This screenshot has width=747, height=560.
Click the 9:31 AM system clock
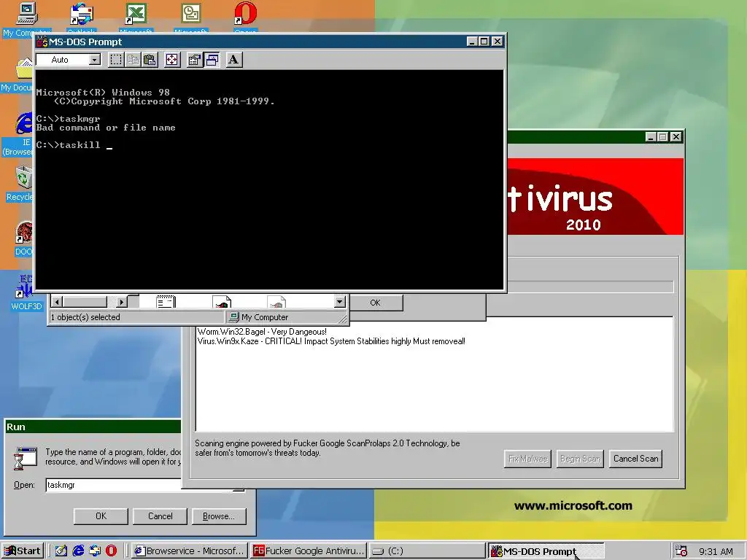click(x=716, y=551)
